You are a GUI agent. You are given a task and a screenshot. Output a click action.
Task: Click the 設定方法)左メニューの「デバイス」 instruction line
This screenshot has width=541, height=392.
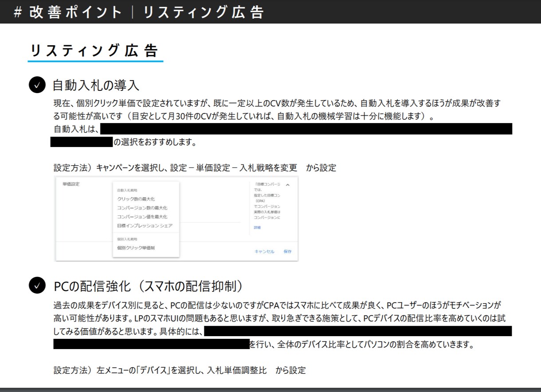[180, 370]
